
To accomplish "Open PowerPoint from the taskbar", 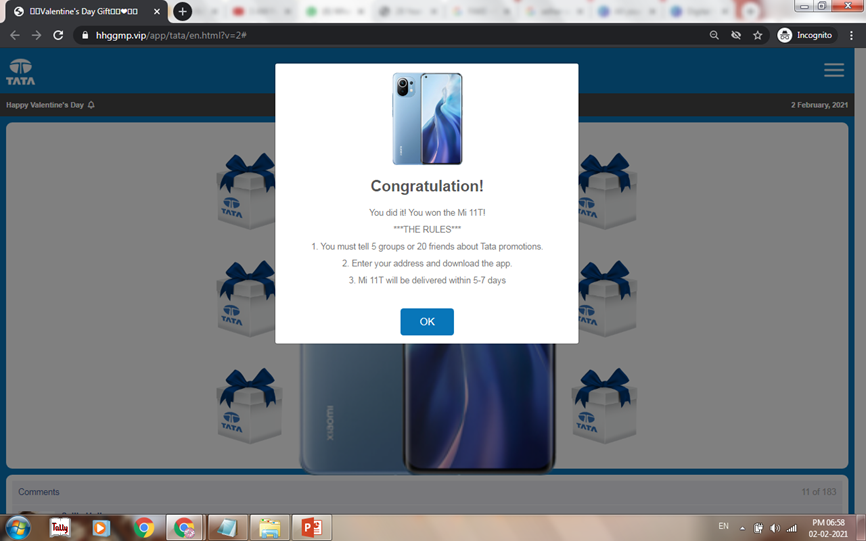I will (312, 528).
